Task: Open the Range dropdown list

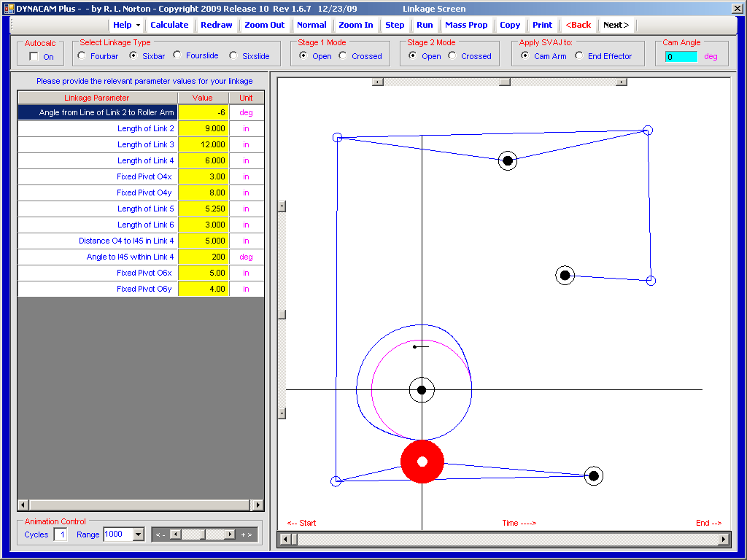Action: 139,534
